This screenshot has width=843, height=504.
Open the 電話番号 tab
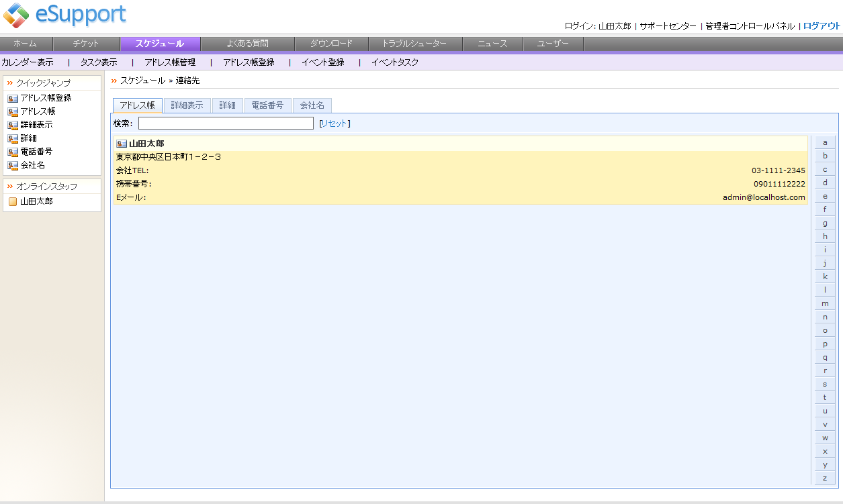coord(267,105)
